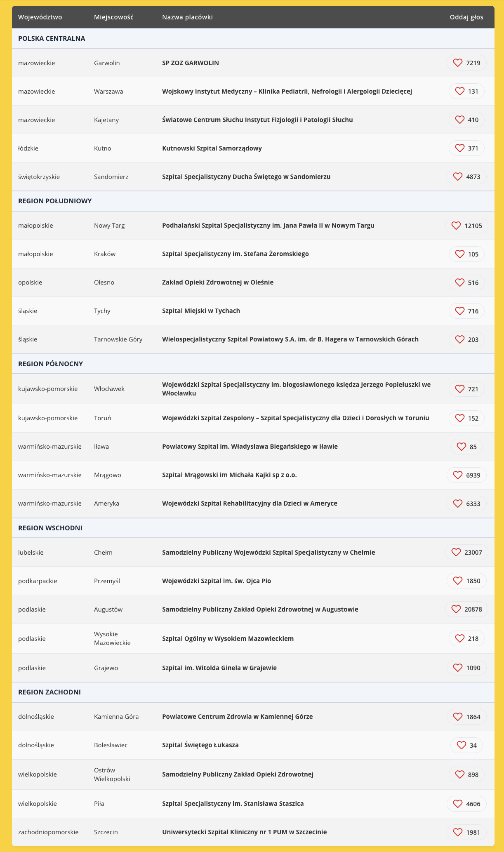Heart the Szpital Miejski w Tychach
The image size is (504, 852).
[x=459, y=311]
